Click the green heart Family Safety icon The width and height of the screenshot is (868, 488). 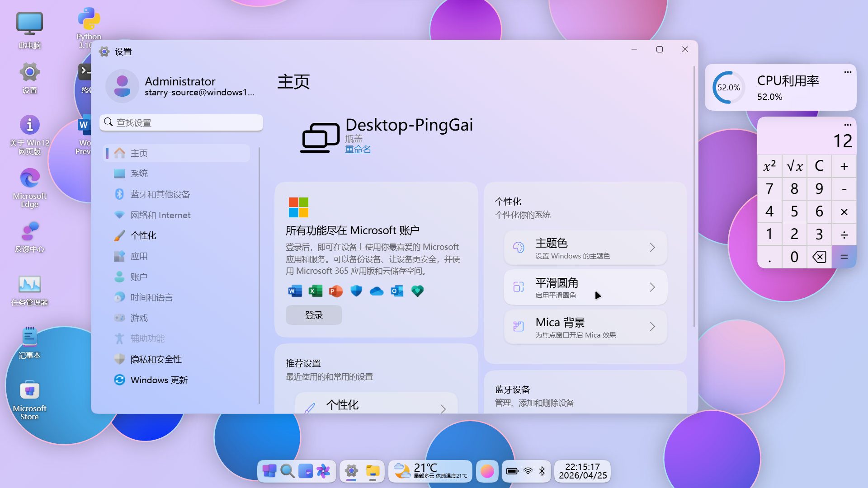[417, 291]
